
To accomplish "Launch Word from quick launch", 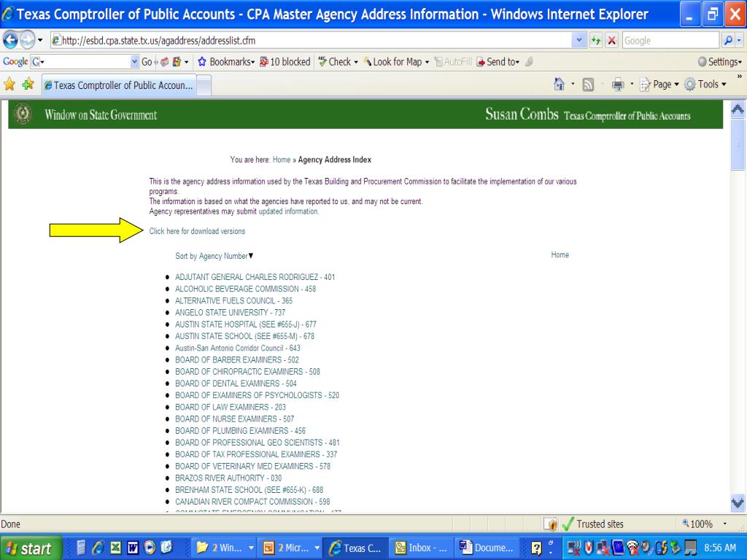I will pos(133,548).
